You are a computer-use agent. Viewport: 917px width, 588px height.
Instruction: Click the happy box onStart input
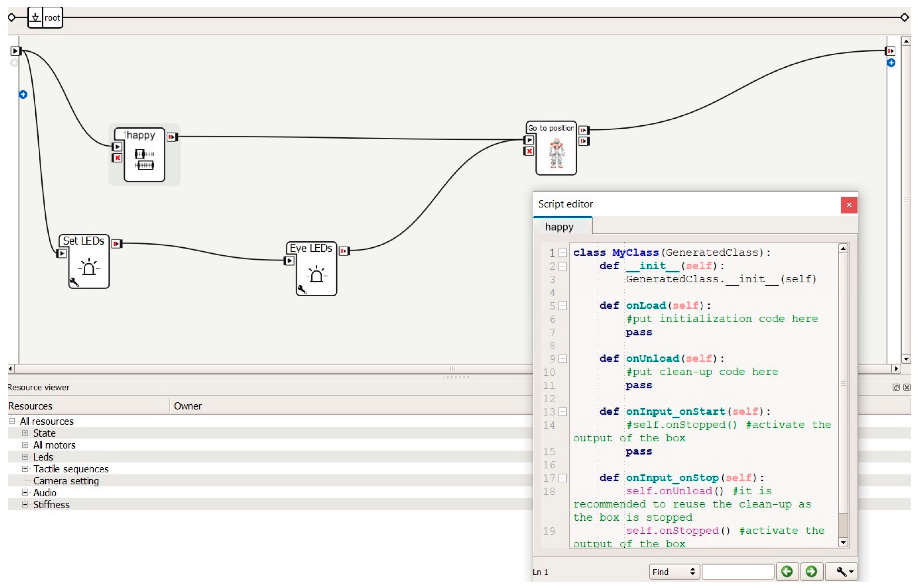[x=117, y=146]
